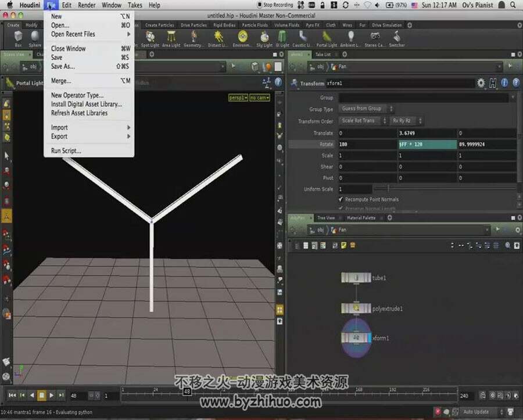Viewport: 523px width, 420px height.
Task: Toggle the network grid snapping icon
Action: click(496, 245)
